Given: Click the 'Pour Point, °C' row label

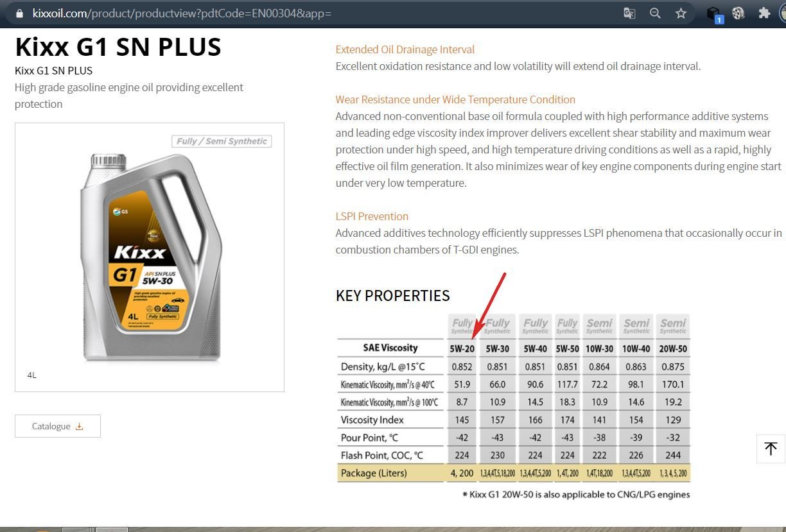Looking at the screenshot, I should coord(369,438).
